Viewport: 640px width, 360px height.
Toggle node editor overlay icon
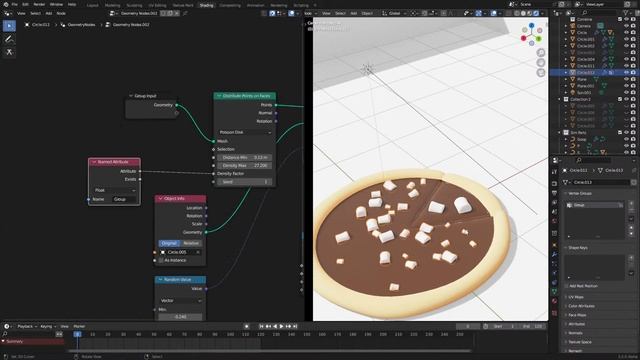[x=291, y=13]
